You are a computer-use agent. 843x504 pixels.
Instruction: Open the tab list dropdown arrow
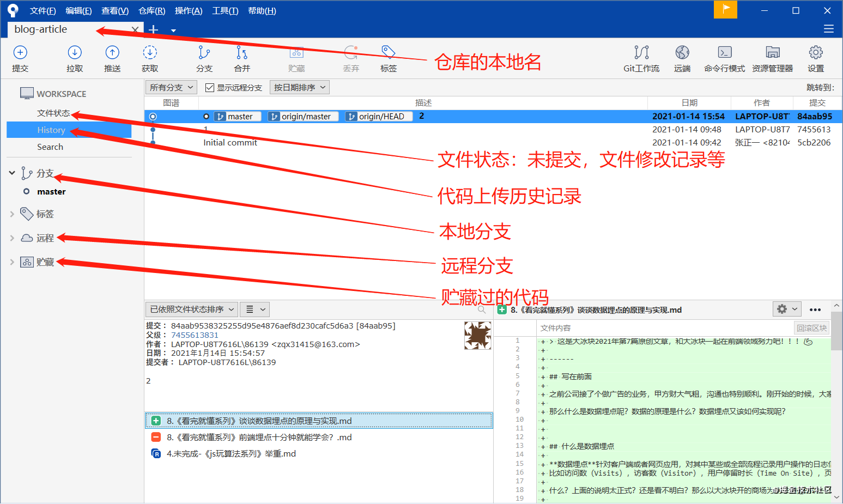[173, 31]
